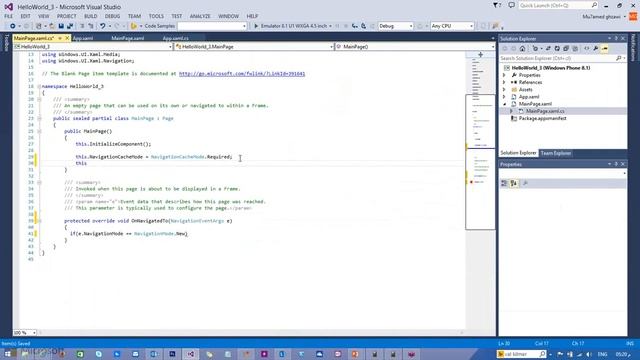Select Categorized view in Properties panel
Screen dimensions: 640x360
504,183
